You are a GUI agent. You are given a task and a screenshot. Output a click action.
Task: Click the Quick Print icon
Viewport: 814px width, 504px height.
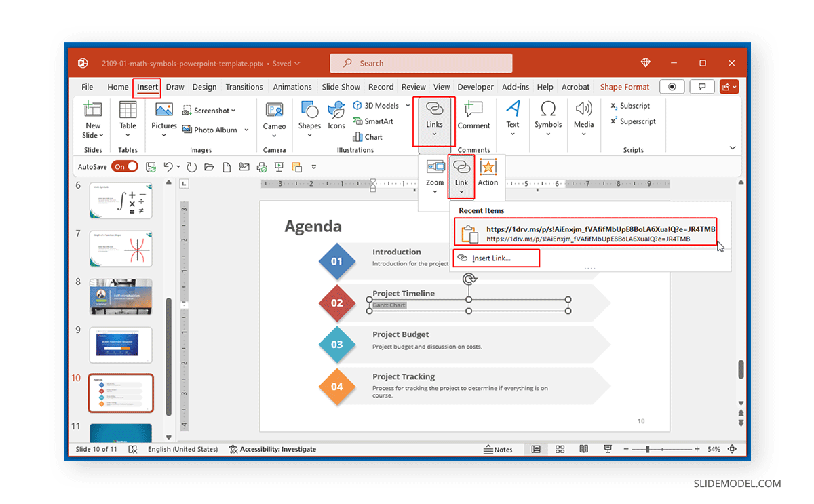coord(261,167)
